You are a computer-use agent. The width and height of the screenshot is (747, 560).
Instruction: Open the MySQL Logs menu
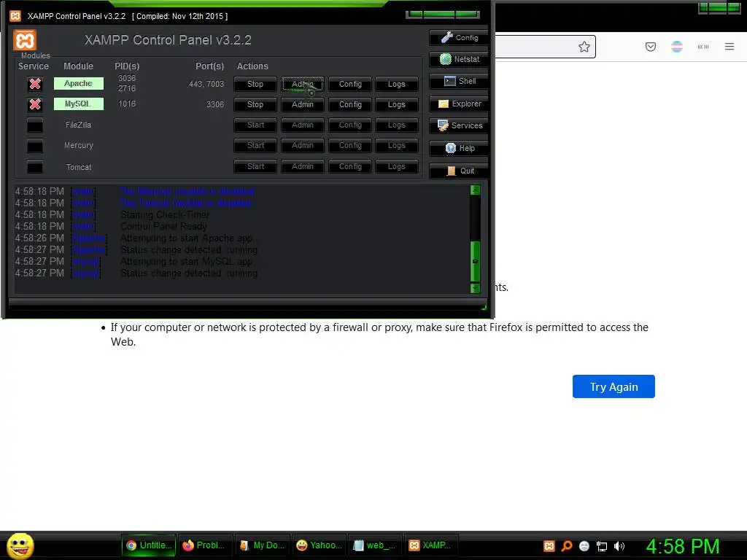tap(396, 104)
